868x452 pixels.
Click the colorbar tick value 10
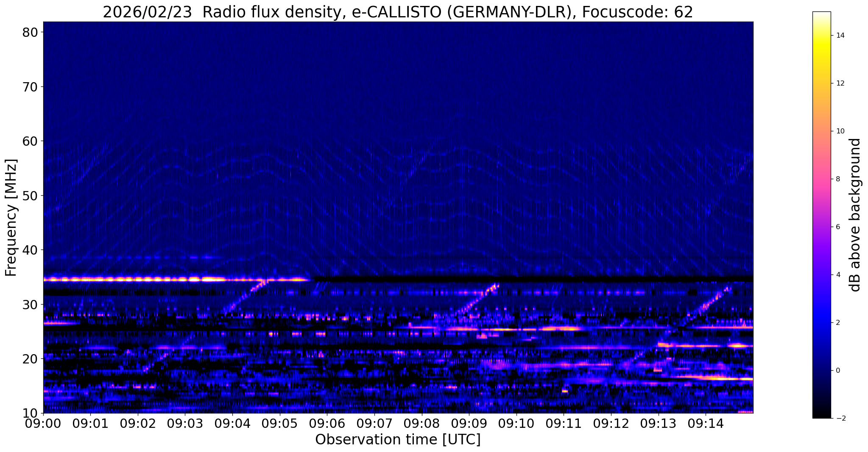pos(840,131)
